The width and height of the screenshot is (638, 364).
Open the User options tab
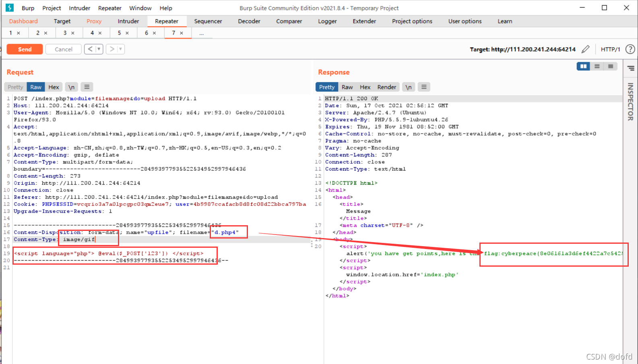[465, 21]
